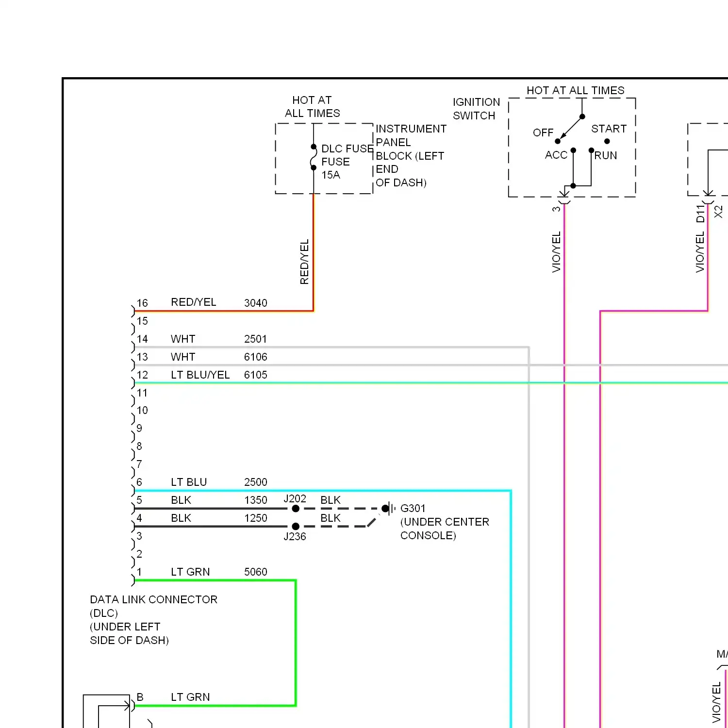Click HOT AT ALL TIMES above fuse block
728x728 pixels.
point(312,106)
